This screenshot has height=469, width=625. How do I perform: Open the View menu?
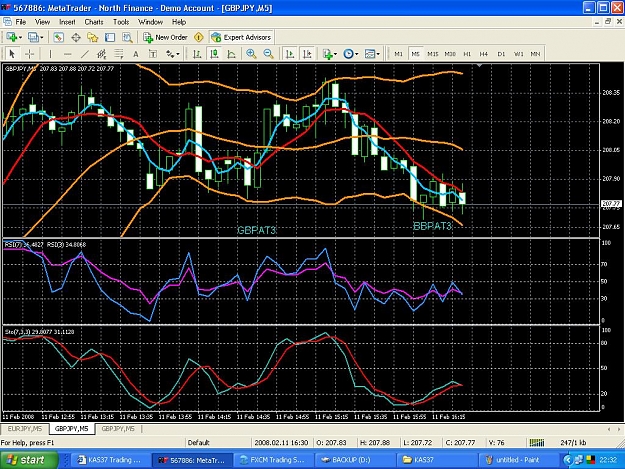(x=42, y=22)
